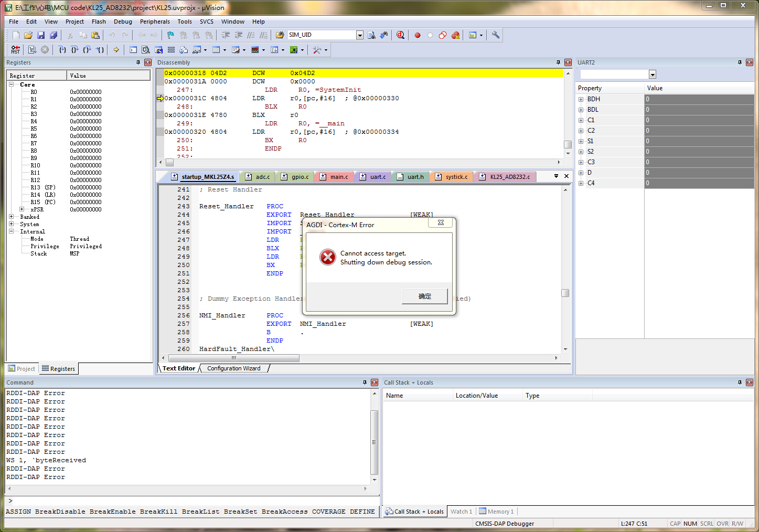Open the Registers window icon

tap(171, 50)
